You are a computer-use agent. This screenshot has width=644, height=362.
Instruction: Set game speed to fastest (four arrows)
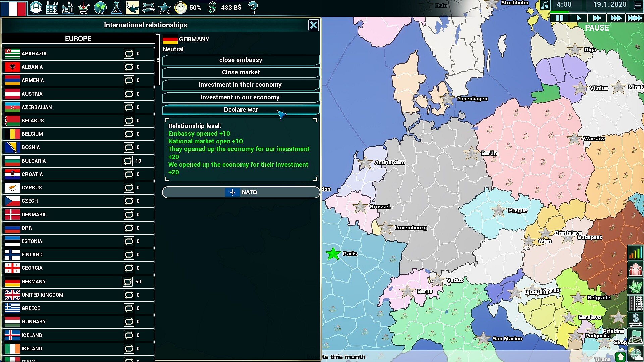[x=634, y=18]
